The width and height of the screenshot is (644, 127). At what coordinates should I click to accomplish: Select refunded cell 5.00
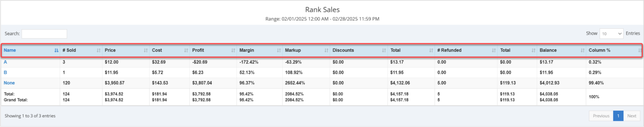pyautogui.click(x=442, y=83)
